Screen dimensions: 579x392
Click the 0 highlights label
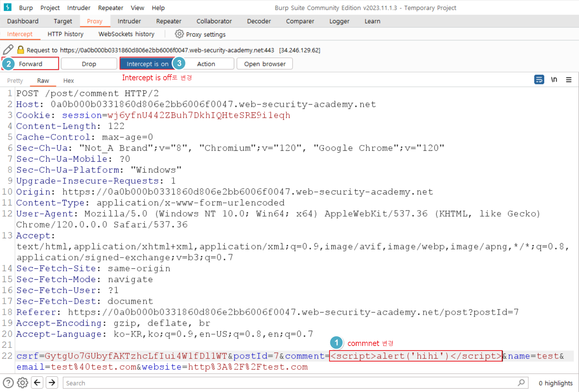click(555, 383)
